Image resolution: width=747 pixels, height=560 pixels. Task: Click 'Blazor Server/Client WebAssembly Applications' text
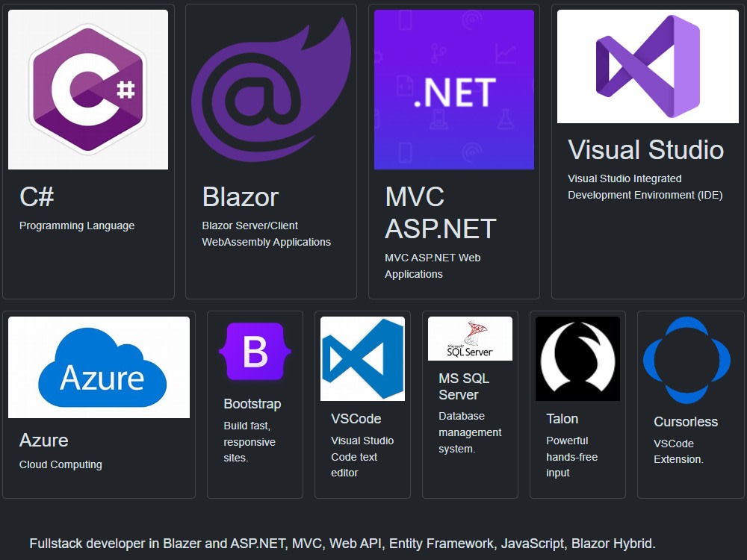coord(267,234)
